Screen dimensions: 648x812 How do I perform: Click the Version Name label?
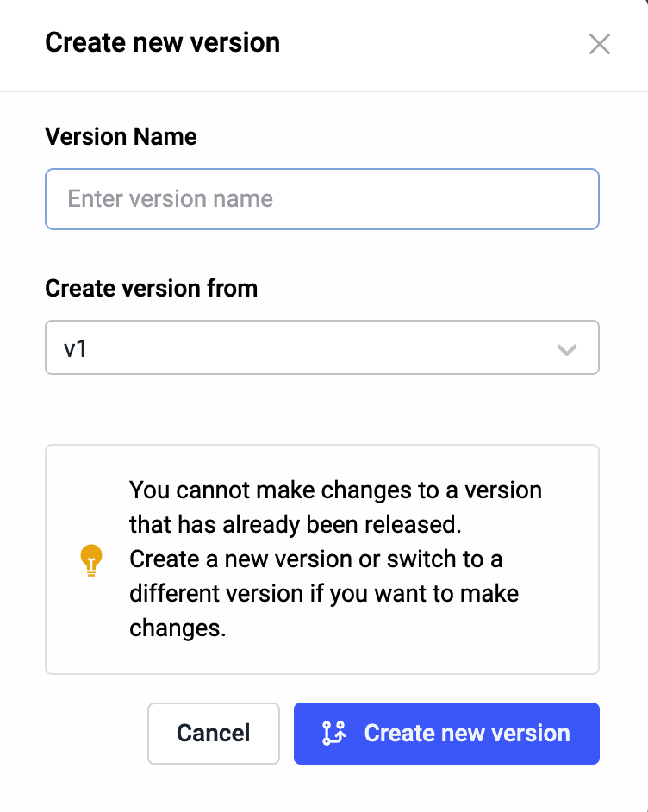coord(121,136)
